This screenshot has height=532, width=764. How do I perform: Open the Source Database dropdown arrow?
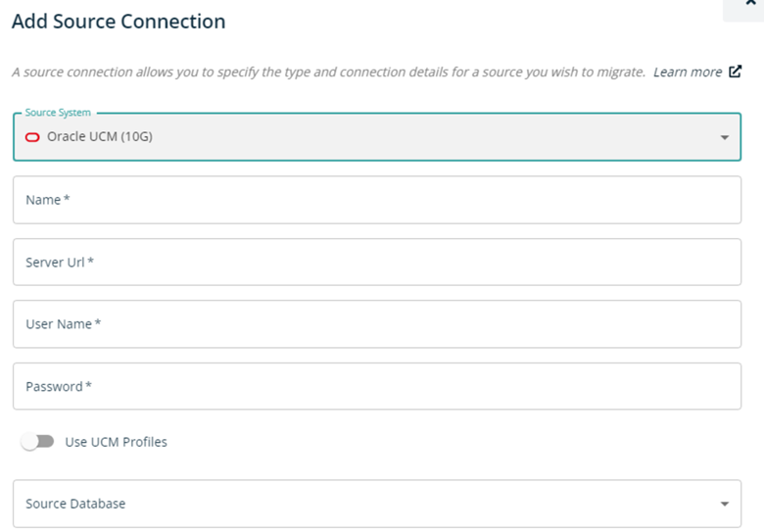point(725,504)
